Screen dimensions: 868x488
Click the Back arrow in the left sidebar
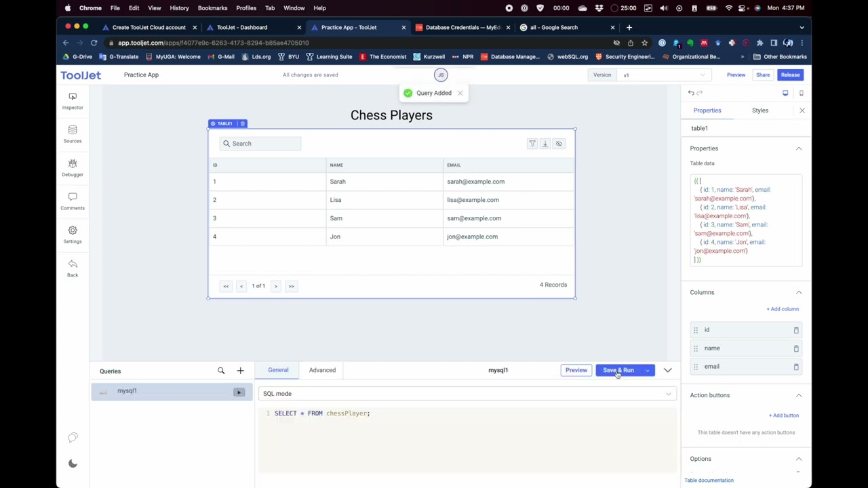73,268
